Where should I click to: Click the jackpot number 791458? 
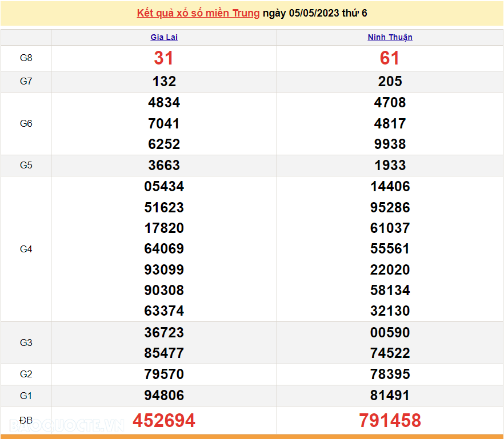(x=390, y=420)
